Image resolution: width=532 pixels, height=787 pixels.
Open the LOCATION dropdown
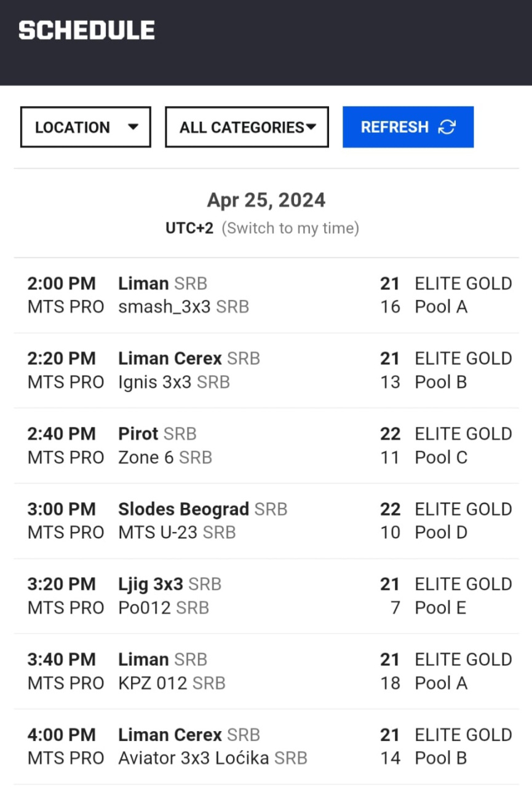85,127
